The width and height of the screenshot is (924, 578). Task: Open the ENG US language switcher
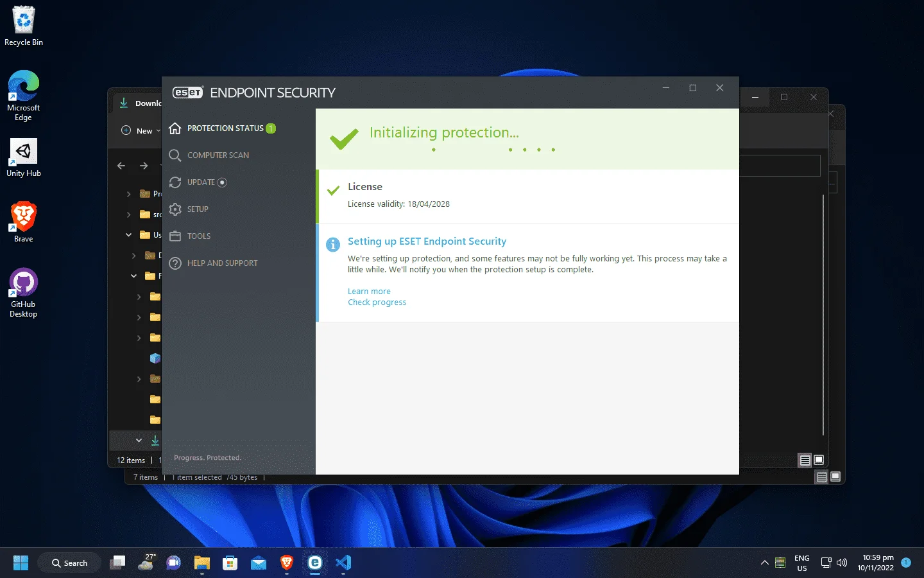[802, 563]
